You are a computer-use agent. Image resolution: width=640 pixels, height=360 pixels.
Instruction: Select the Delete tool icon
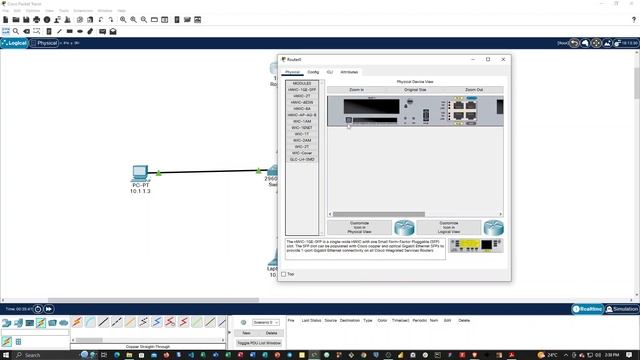[27, 31]
